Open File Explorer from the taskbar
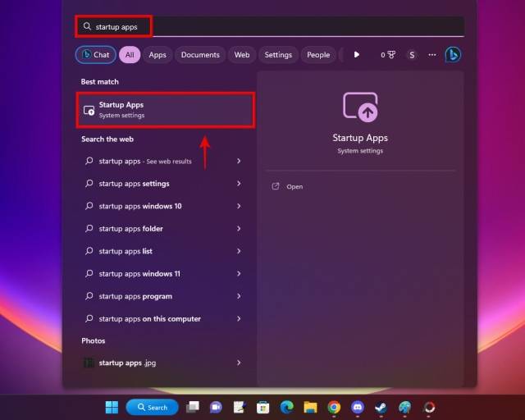525x420 pixels. click(x=310, y=407)
